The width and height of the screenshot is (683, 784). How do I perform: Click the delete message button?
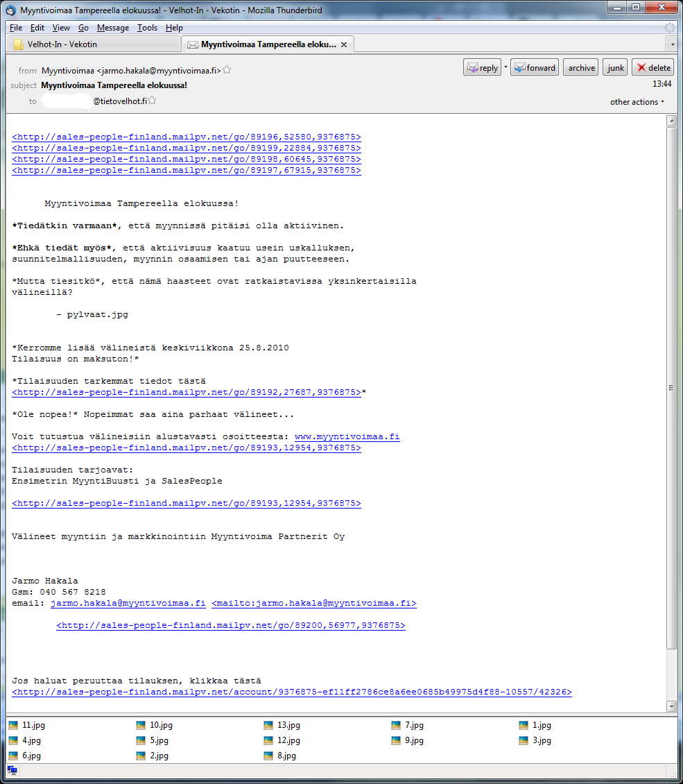[x=653, y=67]
